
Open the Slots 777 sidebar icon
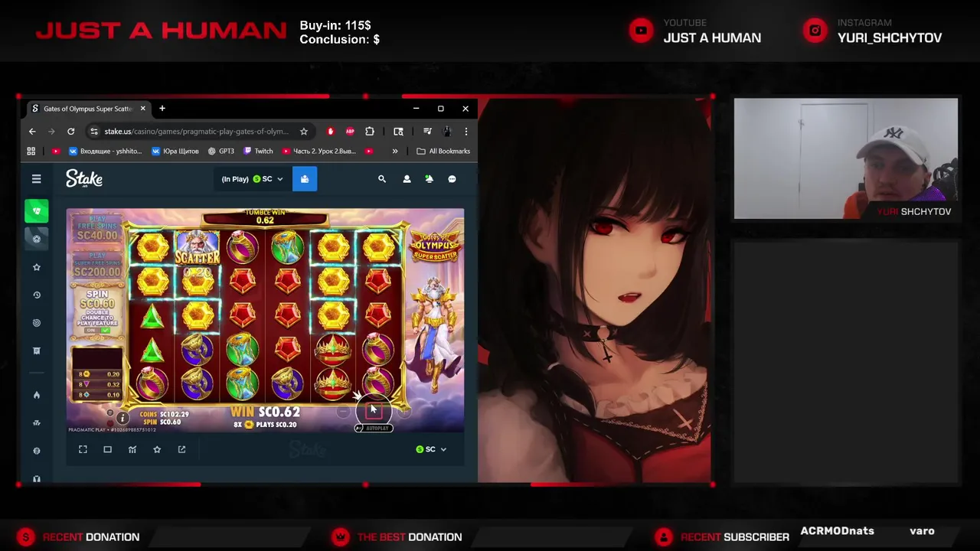pyautogui.click(x=36, y=422)
